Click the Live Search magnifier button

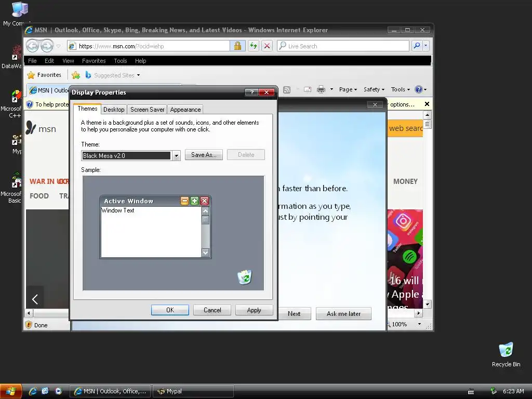[417, 46]
